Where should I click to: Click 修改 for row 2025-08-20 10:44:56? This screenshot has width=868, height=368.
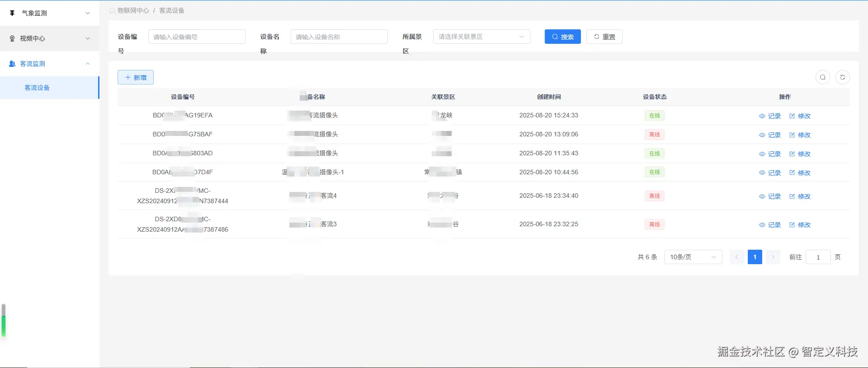pyautogui.click(x=800, y=173)
